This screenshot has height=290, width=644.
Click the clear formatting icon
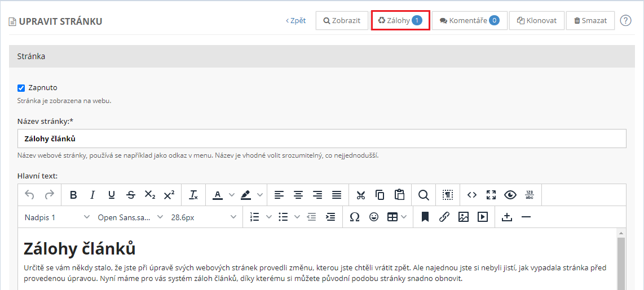(193, 195)
